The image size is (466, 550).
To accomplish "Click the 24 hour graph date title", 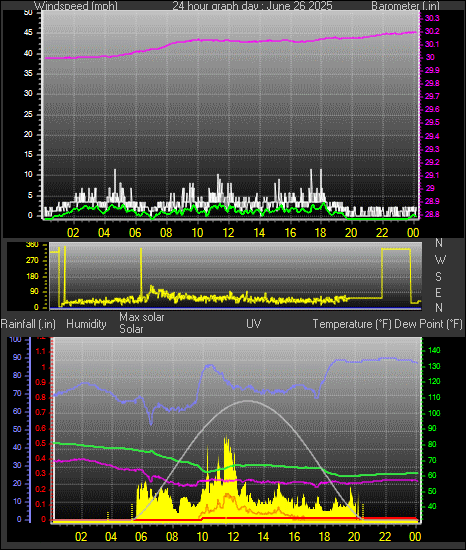I will tap(252, 6).
